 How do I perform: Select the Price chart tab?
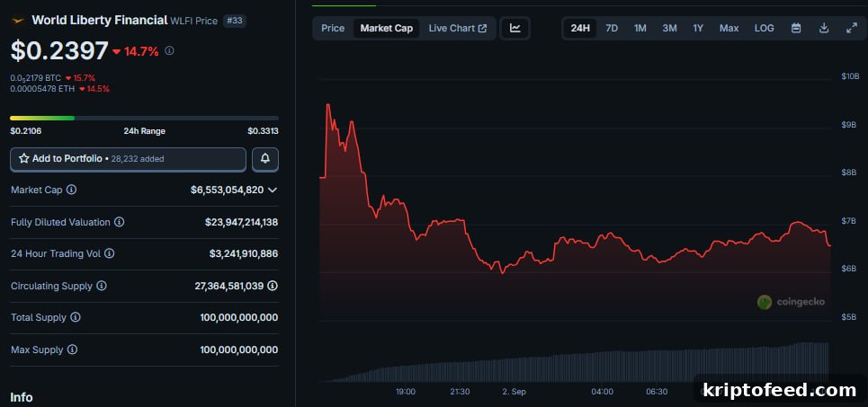333,28
